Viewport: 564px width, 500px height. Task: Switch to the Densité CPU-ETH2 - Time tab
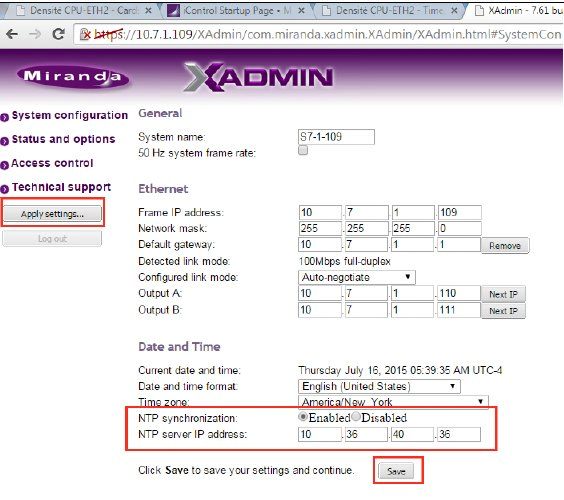pos(389,11)
